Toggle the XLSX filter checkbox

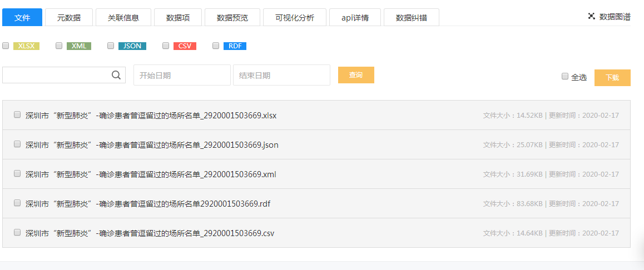[x=6, y=46]
